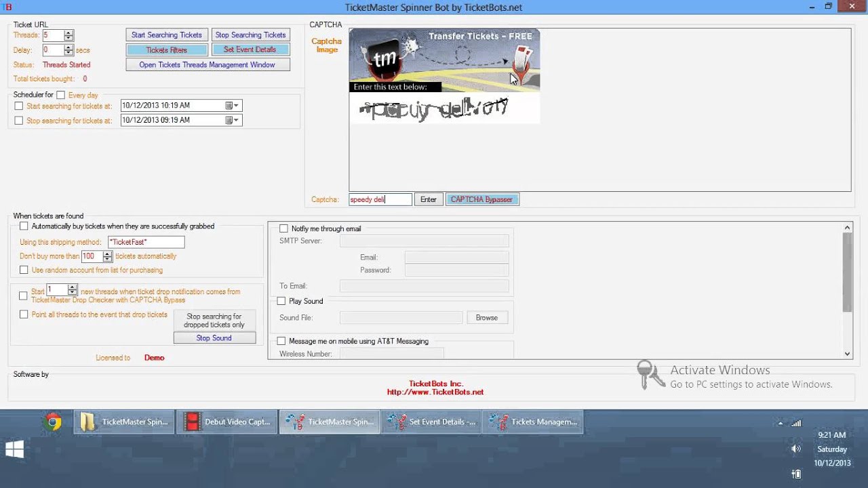This screenshot has height=488, width=868.
Task: Open Tickets Threads Management Window
Action: click(x=208, y=65)
